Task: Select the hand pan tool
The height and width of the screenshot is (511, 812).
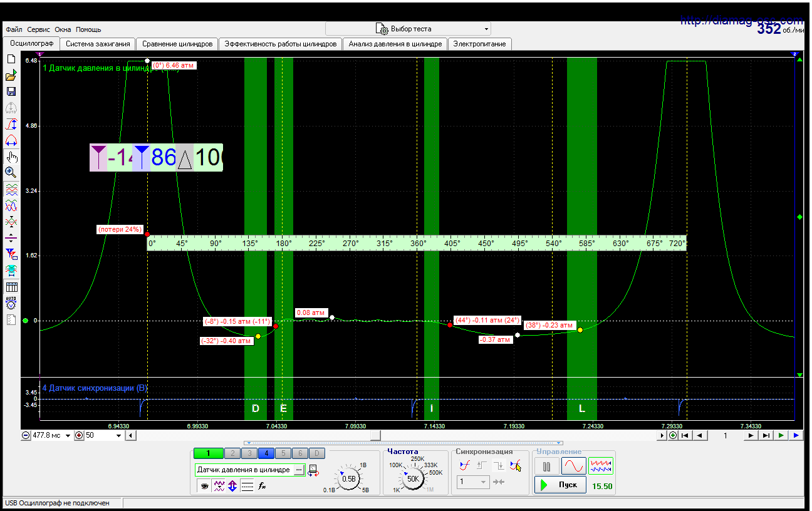Action: (x=11, y=157)
